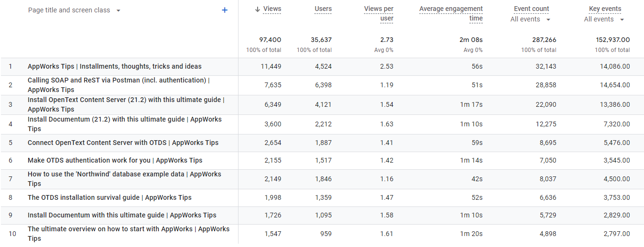Expand Key events All events dropdown
The height and width of the screenshot is (247, 644).
tap(604, 20)
